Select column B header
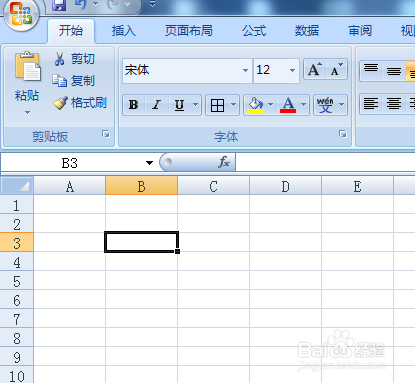Image resolution: width=415 pixels, height=383 pixels. pyautogui.click(x=141, y=186)
